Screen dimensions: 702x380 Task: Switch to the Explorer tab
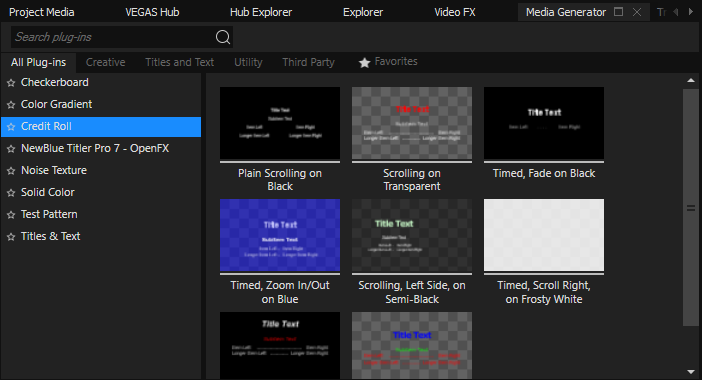(x=363, y=12)
